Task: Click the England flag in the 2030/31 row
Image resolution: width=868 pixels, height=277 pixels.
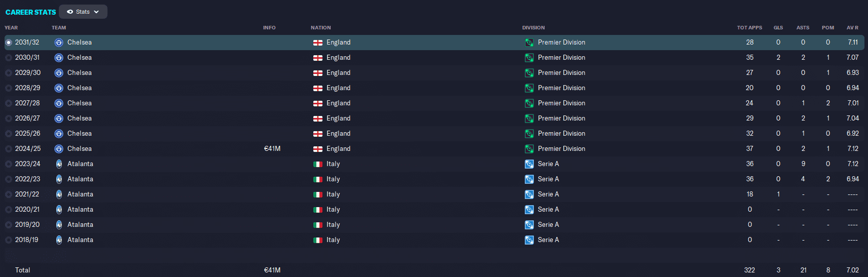Action: pyautogui.click(x=318, y=58)
